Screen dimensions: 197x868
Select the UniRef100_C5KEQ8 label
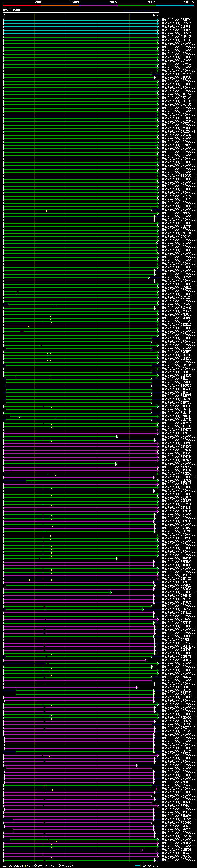pos(176,416)
